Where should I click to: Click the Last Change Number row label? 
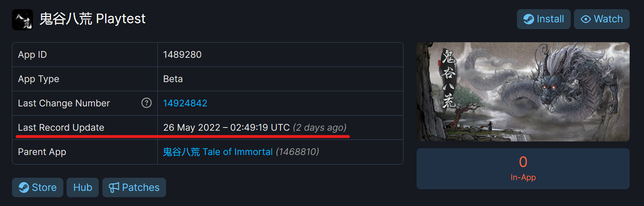point(64,103)
